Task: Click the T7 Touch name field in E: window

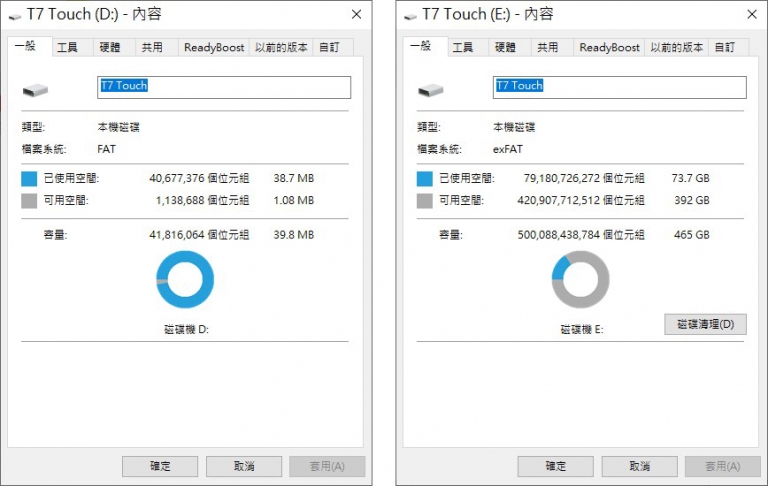Action: coord(620,87)
